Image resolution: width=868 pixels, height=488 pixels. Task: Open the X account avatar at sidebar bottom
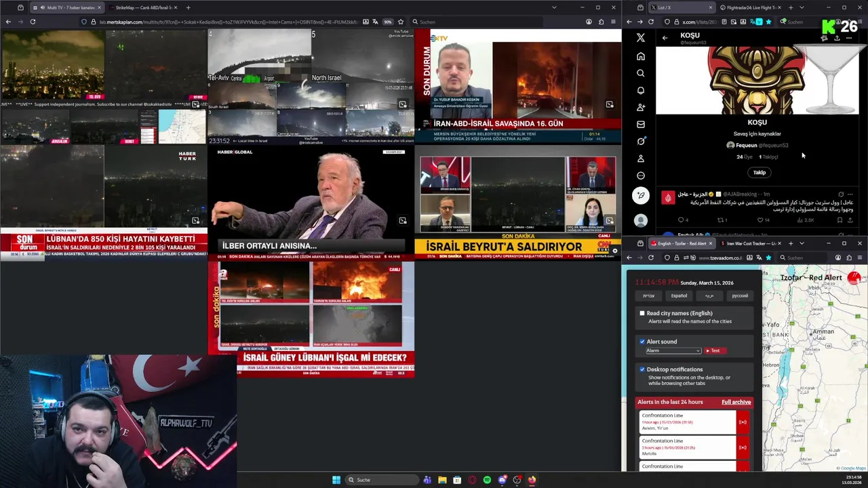(641, 220)
